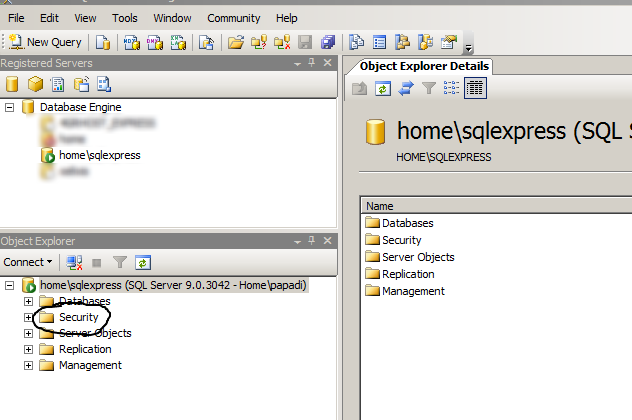
Task: Select Reporting Services server type icon
Action: click(x=58, y=84)
